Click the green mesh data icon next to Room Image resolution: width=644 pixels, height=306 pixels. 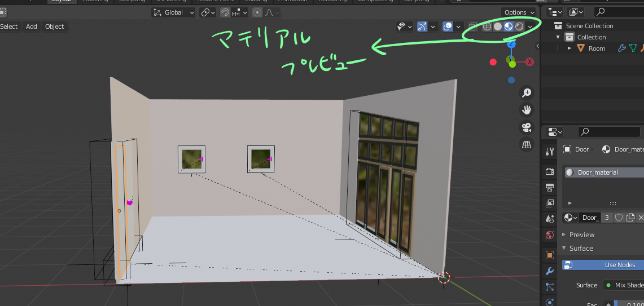[633, 48]
